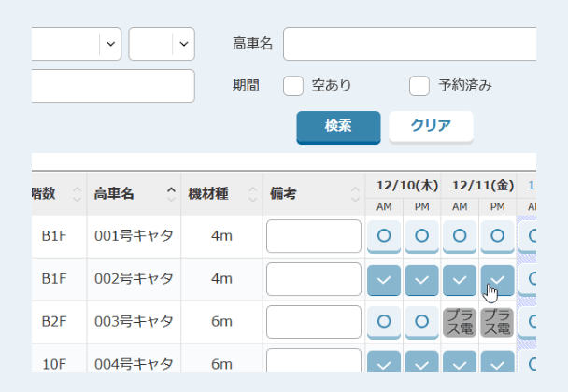
Task: Click the 検索 search button
Action: click(x=338, y=127)
